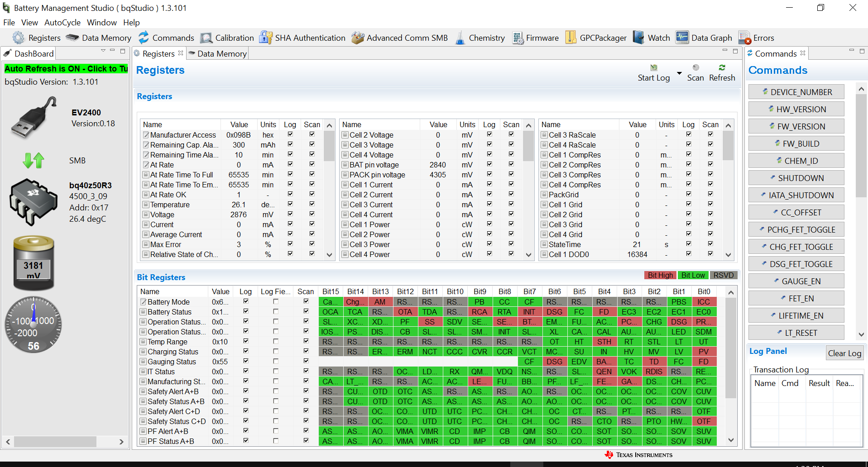Open the File menu
This screenshot has height=467, width=868.
(9, 23)
